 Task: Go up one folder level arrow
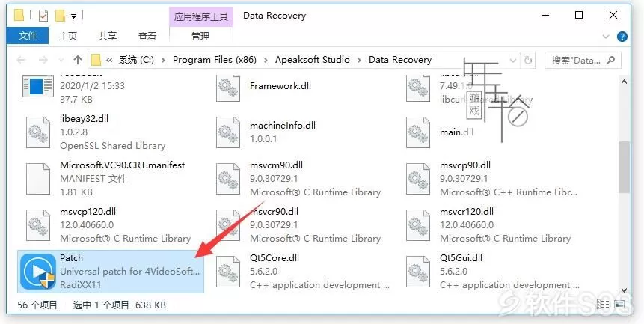[78, 61]
